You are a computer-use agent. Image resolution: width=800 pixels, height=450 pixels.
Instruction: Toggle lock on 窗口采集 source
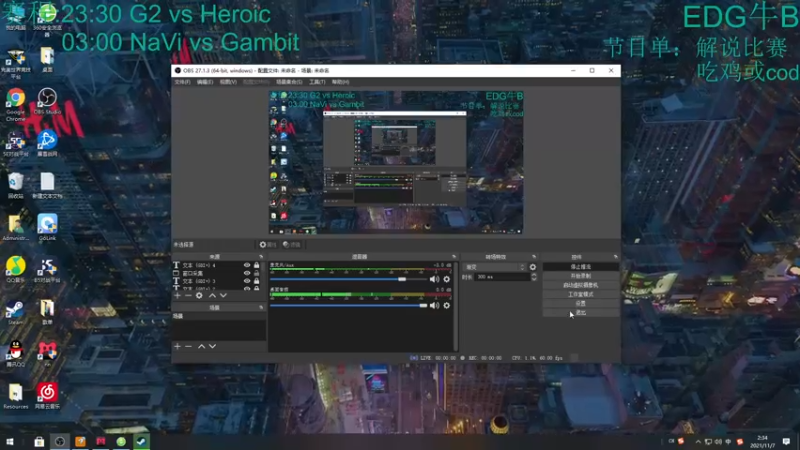(257, 273)
